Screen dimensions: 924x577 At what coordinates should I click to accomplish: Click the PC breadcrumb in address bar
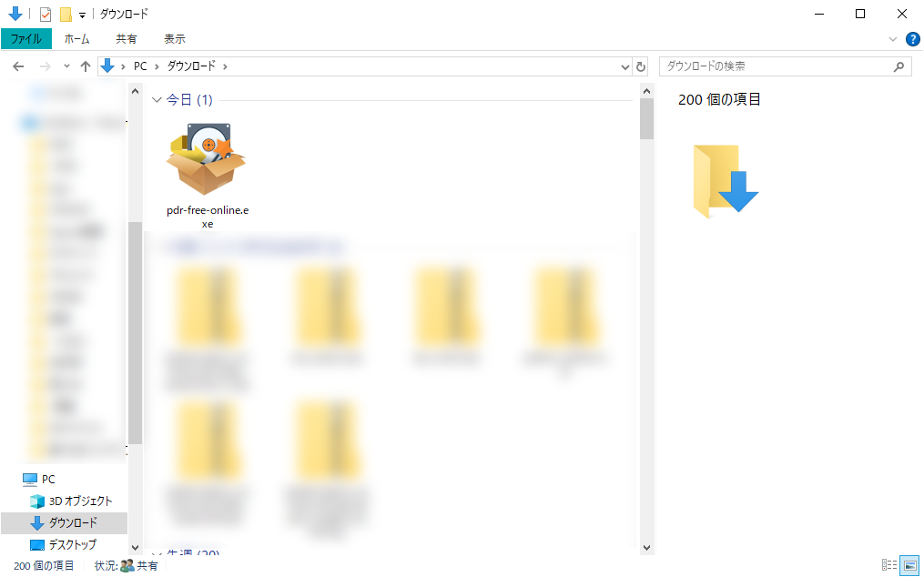[140, 66]
